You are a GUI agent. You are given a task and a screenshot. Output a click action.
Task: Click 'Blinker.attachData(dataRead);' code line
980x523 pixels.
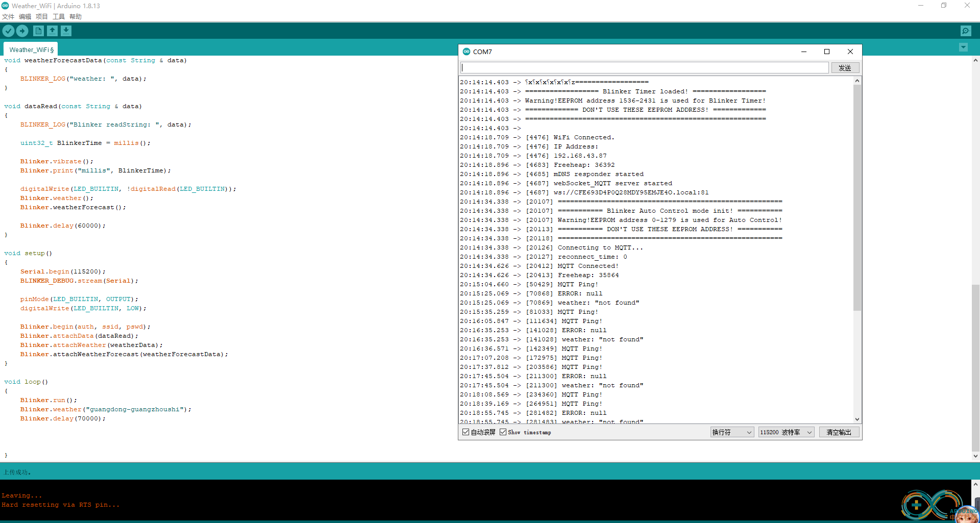79,336
